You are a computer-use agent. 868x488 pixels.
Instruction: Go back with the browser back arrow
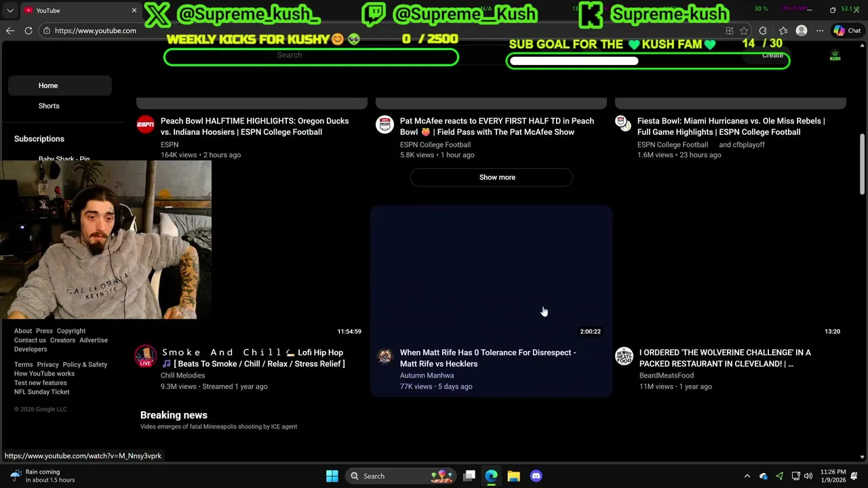click(10, 30)
